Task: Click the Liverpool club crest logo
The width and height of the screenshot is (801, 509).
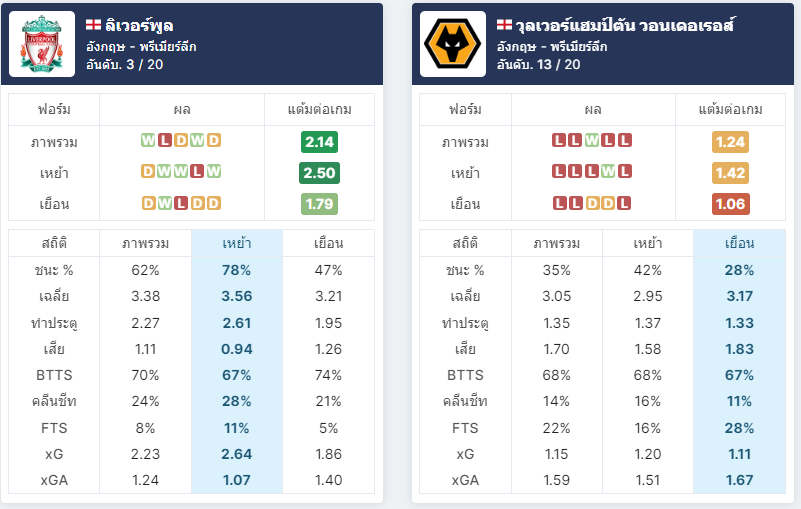Action: coord(42,44)
